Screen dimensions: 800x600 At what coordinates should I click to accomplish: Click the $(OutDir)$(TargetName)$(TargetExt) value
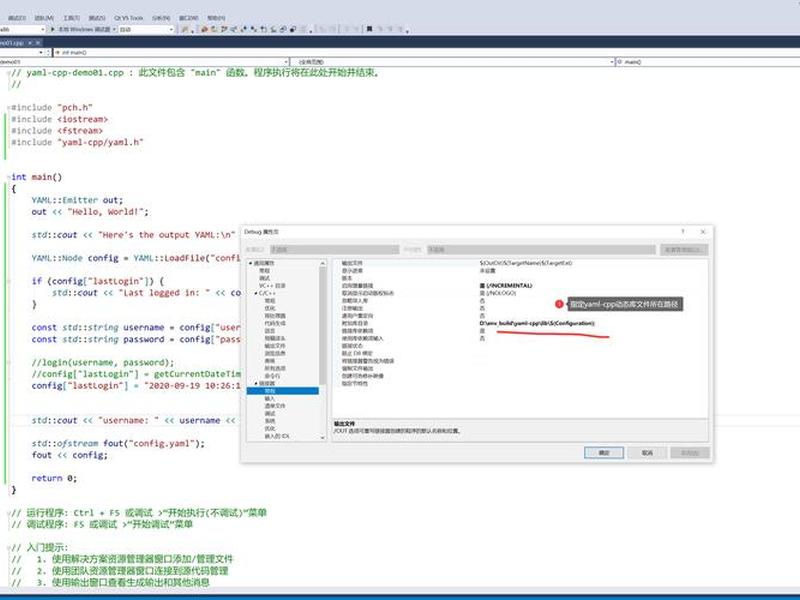526,263
